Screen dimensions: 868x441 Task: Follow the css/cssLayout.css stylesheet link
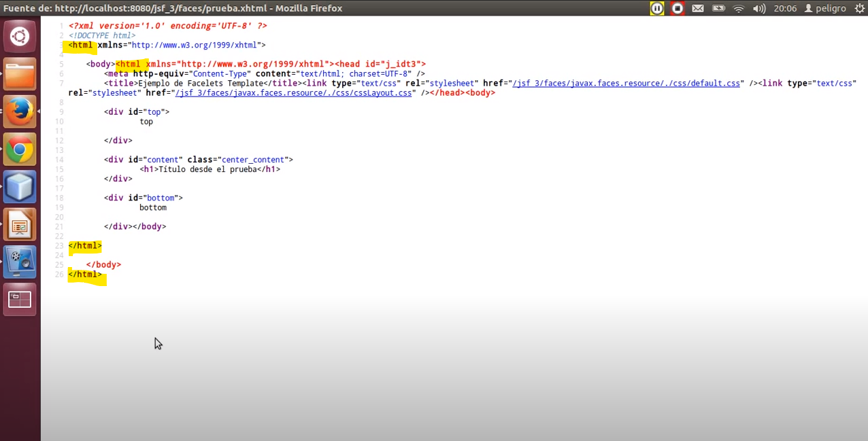(293, 93)
